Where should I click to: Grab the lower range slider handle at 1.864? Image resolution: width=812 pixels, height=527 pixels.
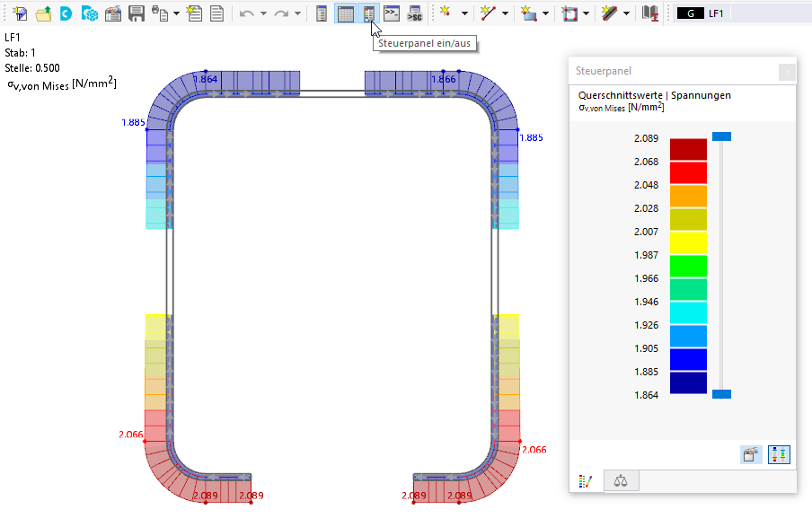click(x=721, y=394)
